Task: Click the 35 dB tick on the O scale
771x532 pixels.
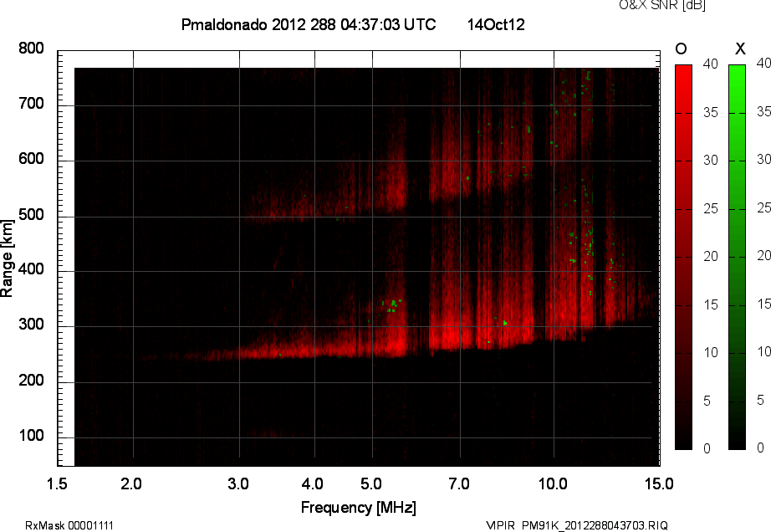Action: pyautogui.click(x=711, y=113)
